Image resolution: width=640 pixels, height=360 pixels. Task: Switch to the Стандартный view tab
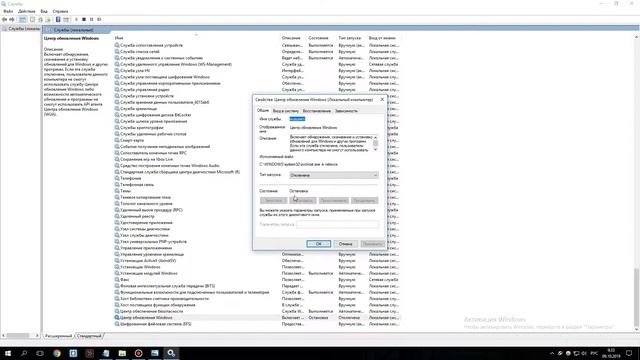(x=89, y=336)
